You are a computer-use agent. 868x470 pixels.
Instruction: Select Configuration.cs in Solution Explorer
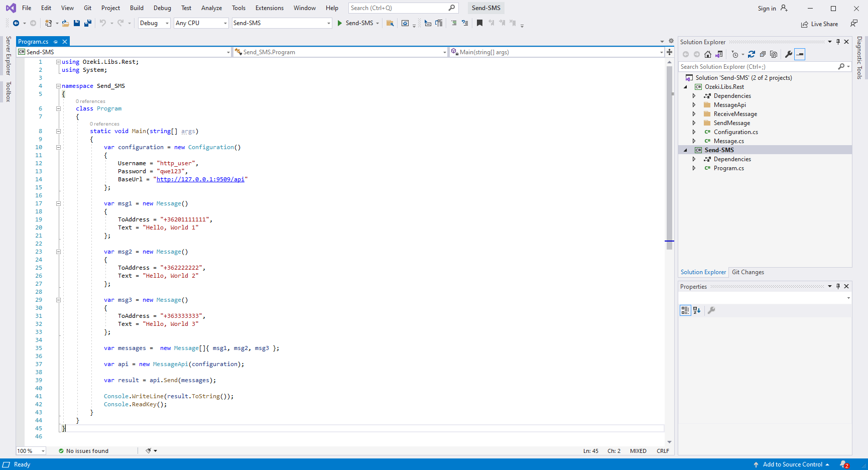(735, 132)
